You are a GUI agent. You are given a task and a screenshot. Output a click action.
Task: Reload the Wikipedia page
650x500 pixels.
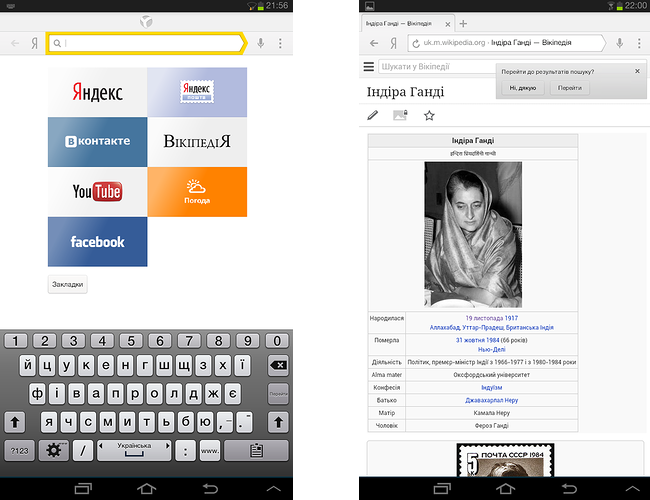pyautogui.click(x=416, y=43)
